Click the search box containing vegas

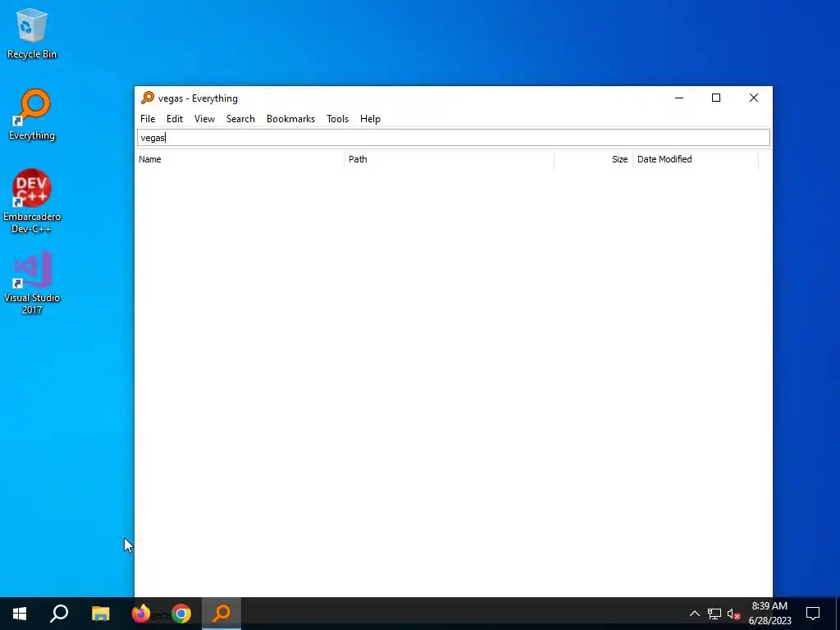(453, 138)
